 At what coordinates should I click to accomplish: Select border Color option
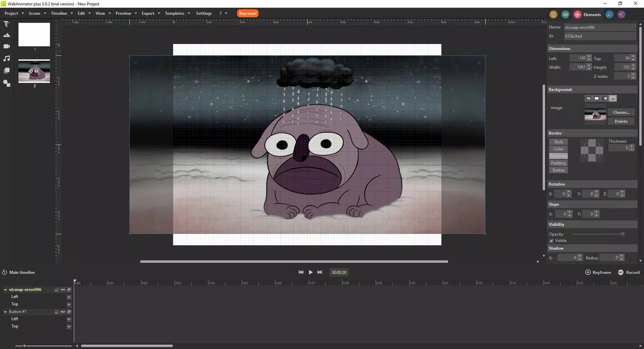tap(559, 149)
